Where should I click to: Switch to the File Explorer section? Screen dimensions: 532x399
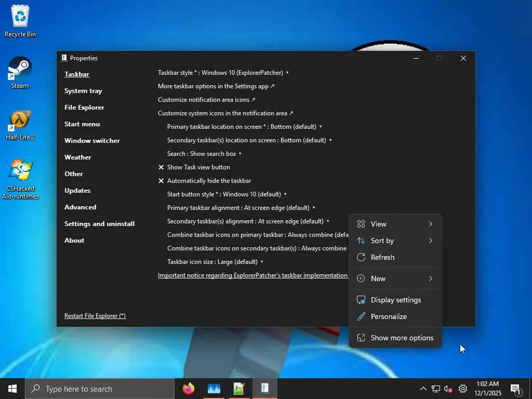[x=84, y=108]
